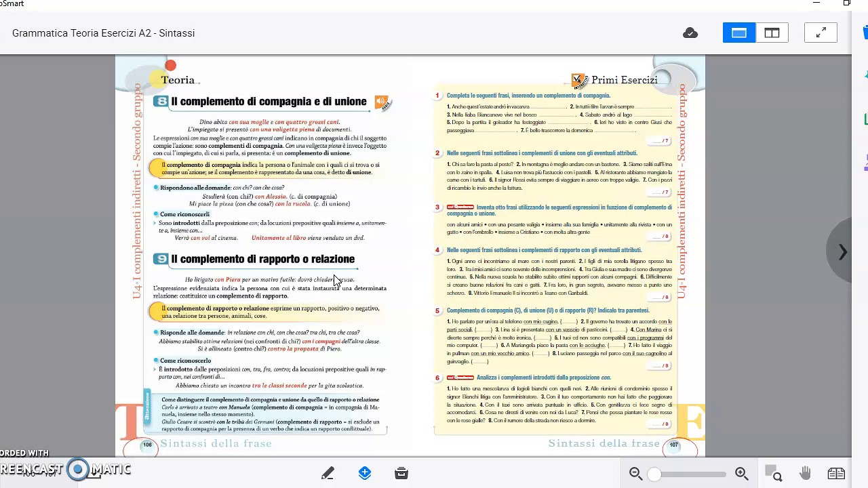Click the blue add-resource layers icon

(365, 473)
